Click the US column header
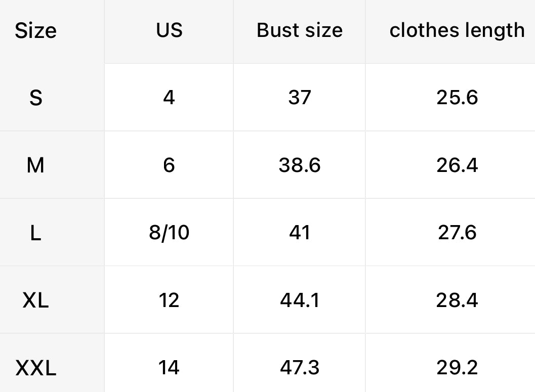Image resolution: width=535 pixels, height=392 pixels. pyautogui.click(x=169, y=30)
